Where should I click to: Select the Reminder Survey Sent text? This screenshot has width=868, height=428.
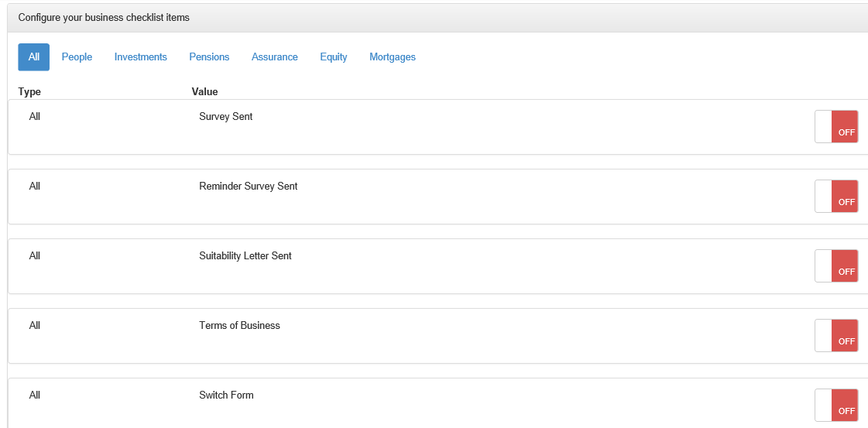248,187
